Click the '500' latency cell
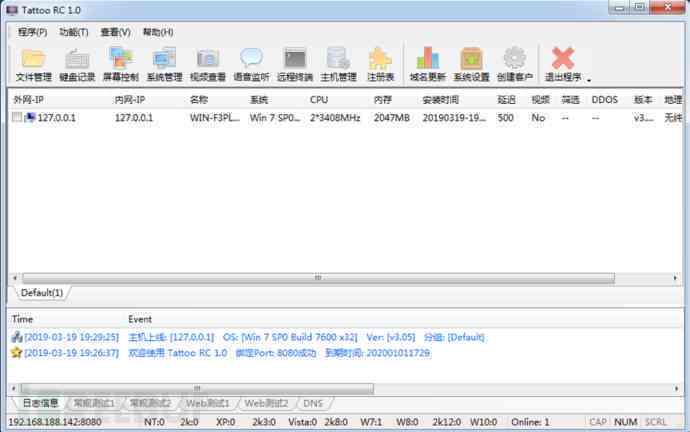Viewport: 690px width, 432px height. [505, 117]
